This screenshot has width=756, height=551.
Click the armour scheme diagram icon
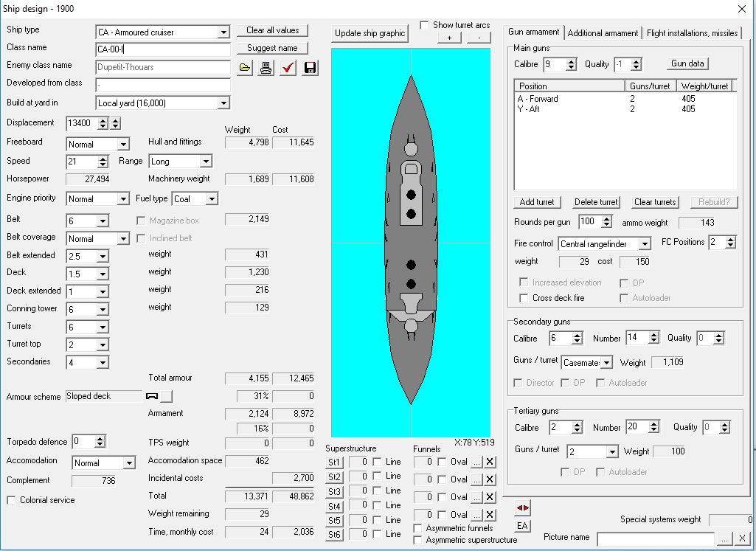pyautogui.click(x=153, y=396)
